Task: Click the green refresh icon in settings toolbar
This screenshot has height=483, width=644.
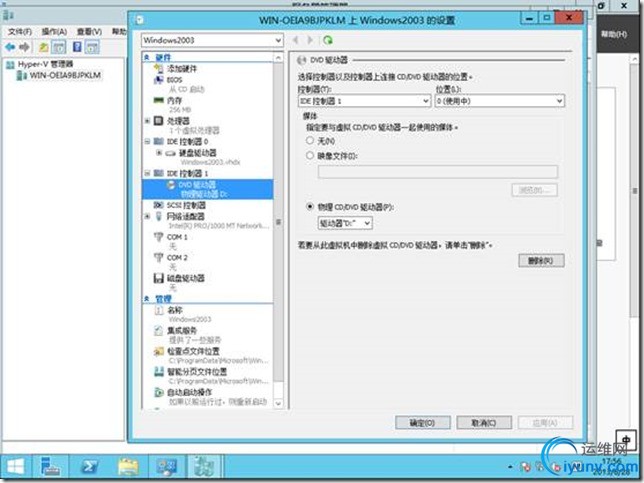Action: click(328, 40)
